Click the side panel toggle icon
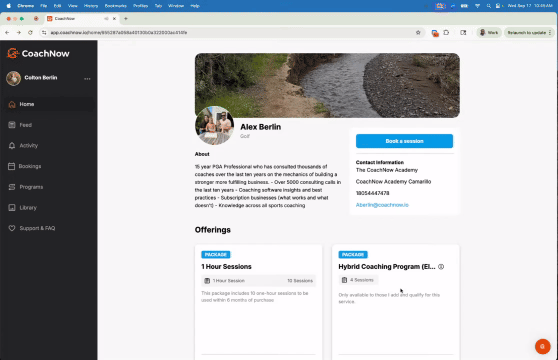Screen dimensions: 558x360 [x=463, y=32]
